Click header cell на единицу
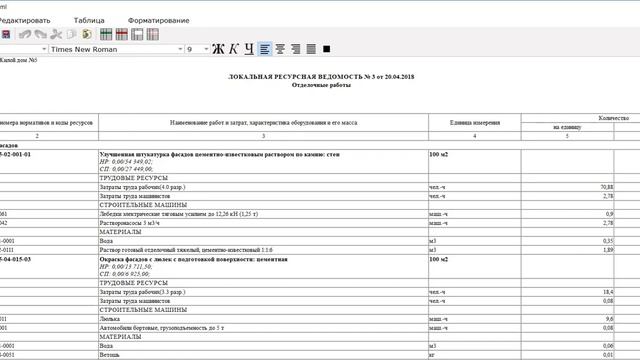Viewport: 640px width, 360px height. tap(567, 127)
